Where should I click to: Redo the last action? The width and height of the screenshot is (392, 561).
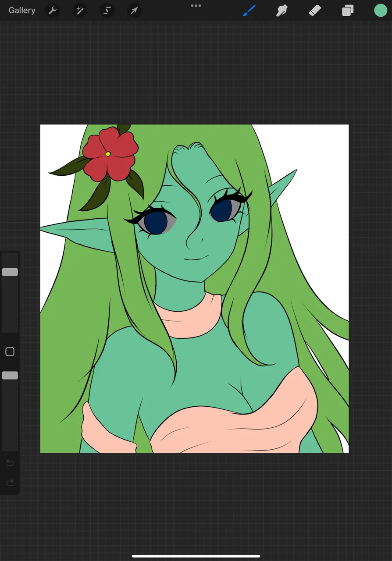[10, 483]
